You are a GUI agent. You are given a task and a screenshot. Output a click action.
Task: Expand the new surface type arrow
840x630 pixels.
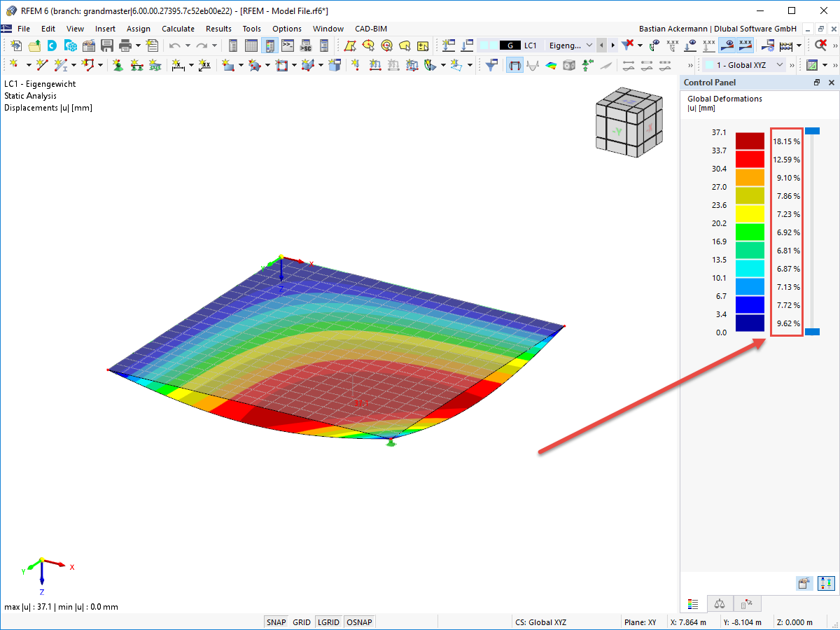pyautogui.click(x=241, y=65)
